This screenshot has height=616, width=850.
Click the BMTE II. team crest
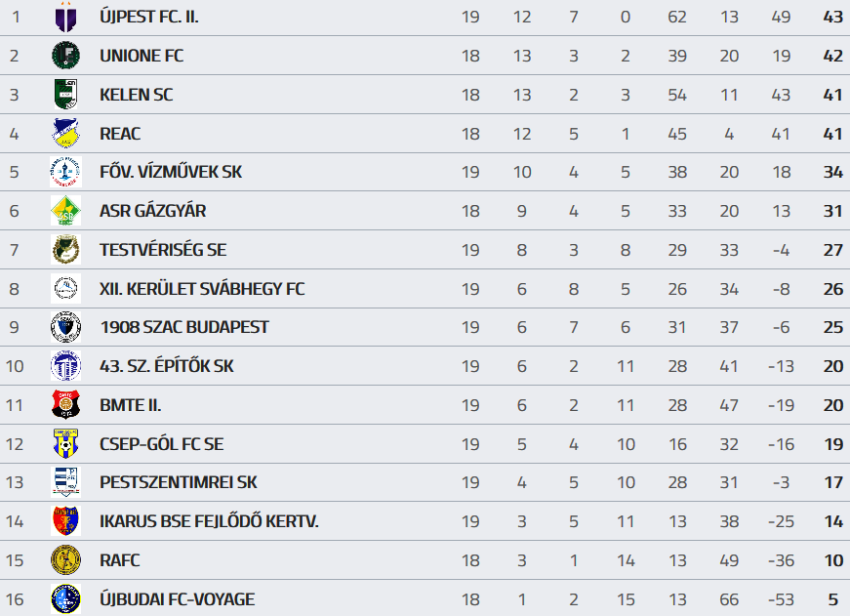65,404
